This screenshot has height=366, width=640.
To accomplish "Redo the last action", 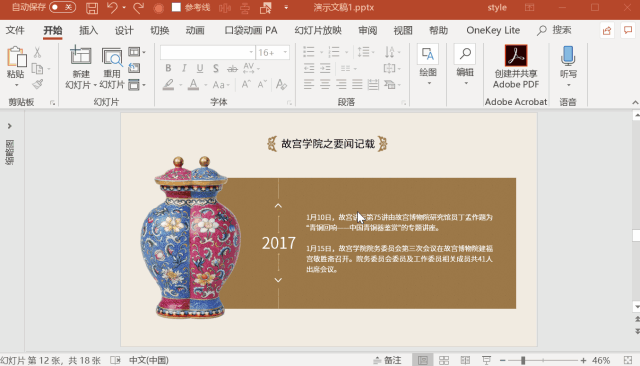I will (x=139, y=8).
